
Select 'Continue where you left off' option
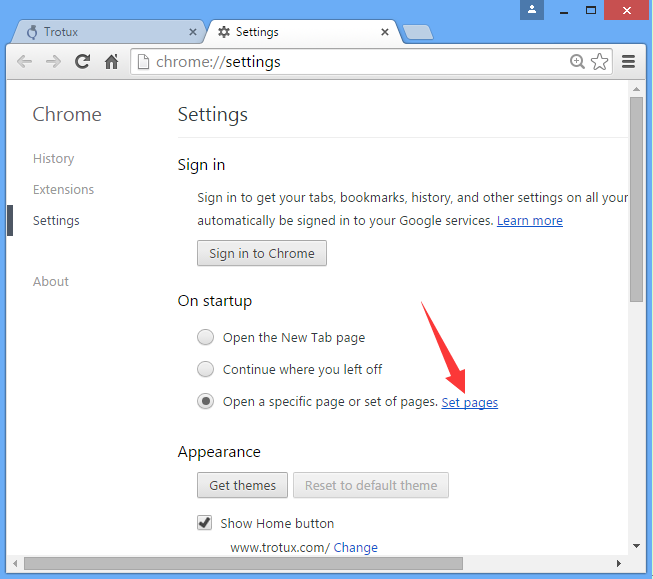pos(205,369)
